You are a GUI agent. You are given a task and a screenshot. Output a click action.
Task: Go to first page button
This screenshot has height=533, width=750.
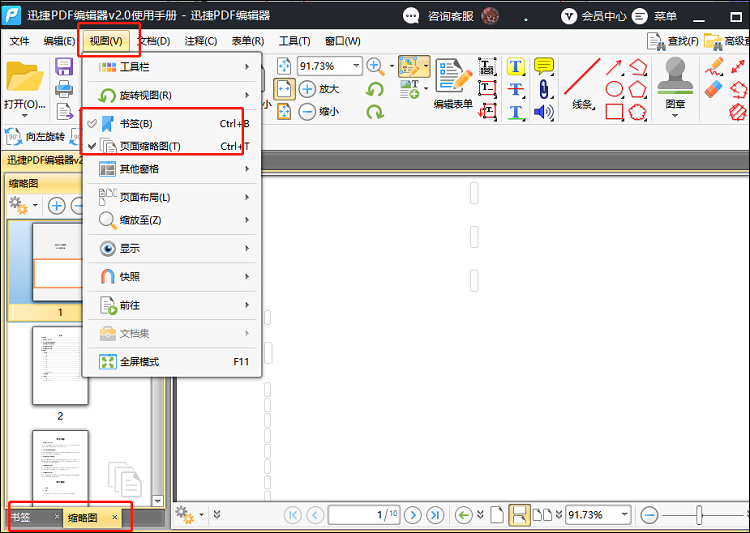tap(292, 515)
